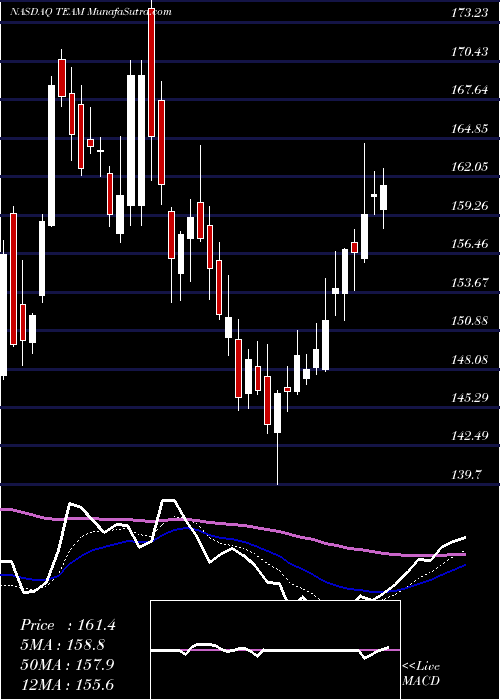Click the 164.85 price axis label

470,129
